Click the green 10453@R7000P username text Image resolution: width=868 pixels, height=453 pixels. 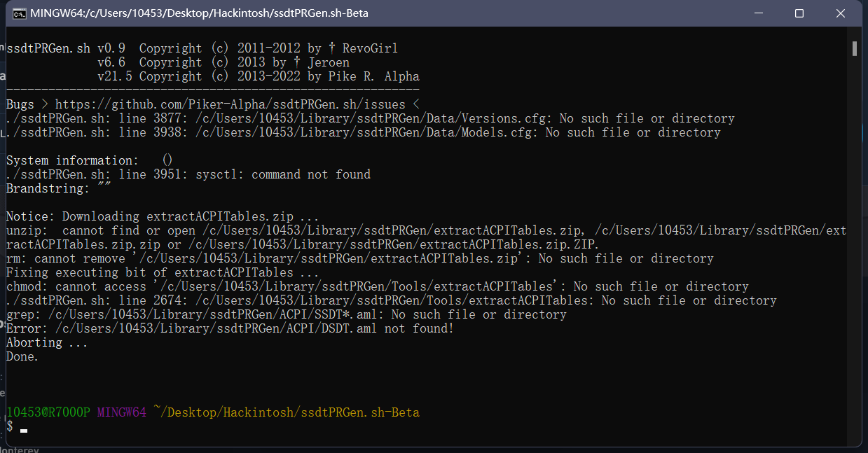tap(48, 412)
